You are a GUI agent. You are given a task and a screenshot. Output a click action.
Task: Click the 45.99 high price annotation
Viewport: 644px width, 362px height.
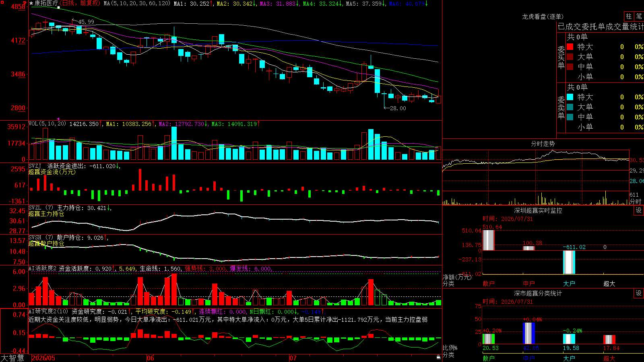[86, 22]
